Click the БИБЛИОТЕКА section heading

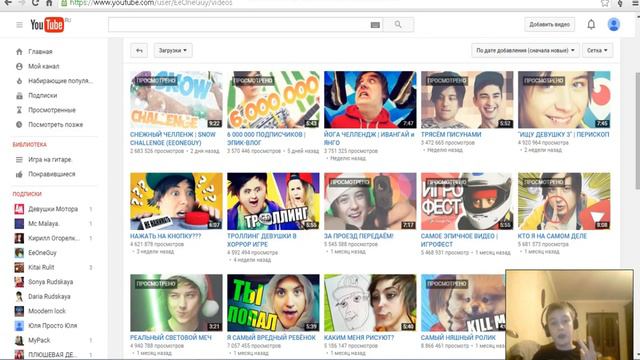point(29,144)
